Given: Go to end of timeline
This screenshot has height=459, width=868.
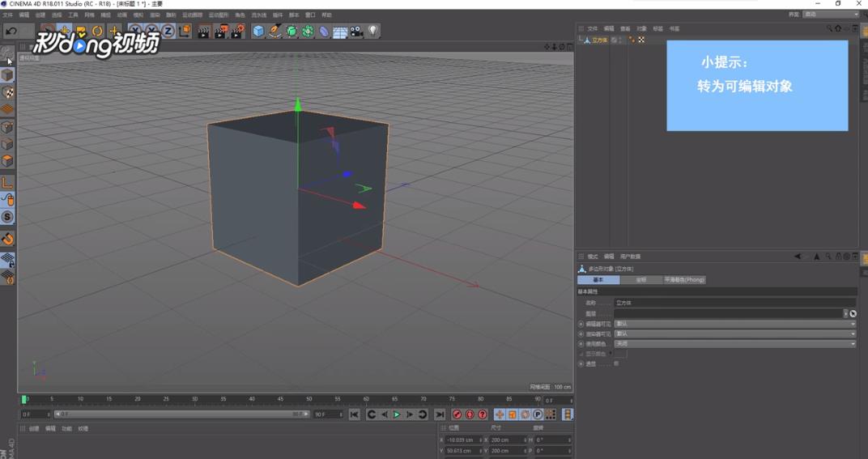Looking at the screenshot, I should point(440,414).
